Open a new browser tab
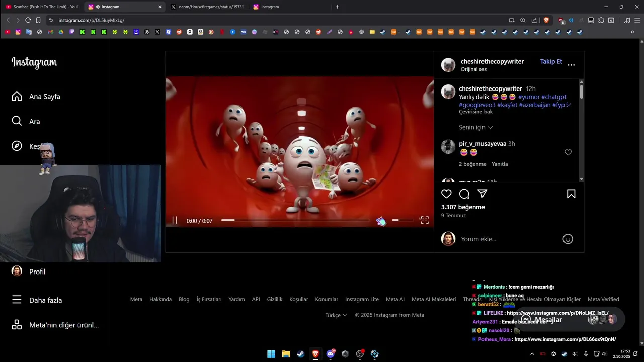Viewport: 644px width, 362px height. point(337,7)
